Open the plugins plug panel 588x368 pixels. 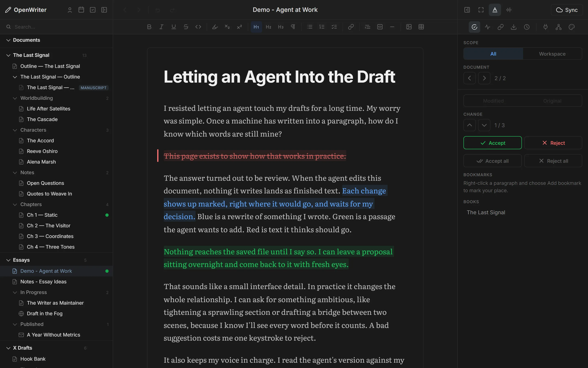tap(546, 27)
